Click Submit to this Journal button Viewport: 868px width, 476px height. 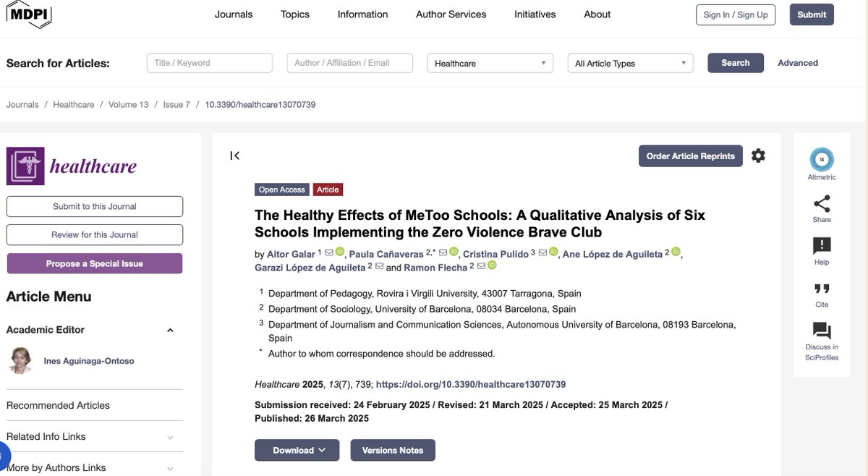95,206
